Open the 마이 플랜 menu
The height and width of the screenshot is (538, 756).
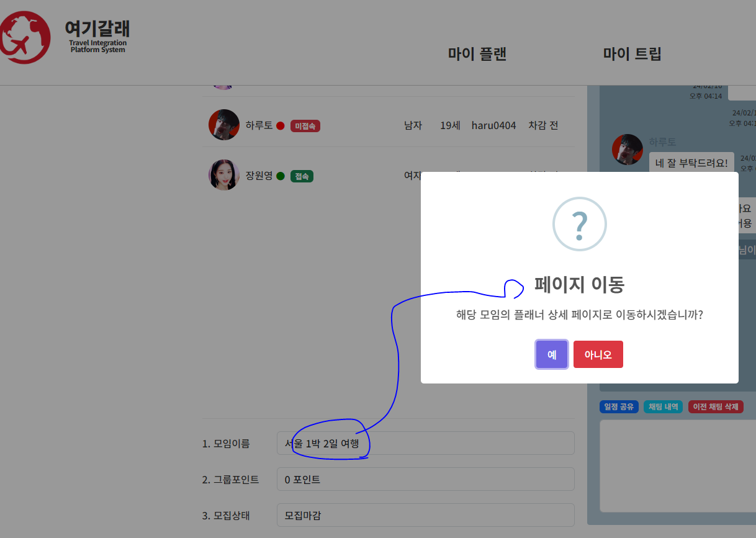(x=477, y=54)
